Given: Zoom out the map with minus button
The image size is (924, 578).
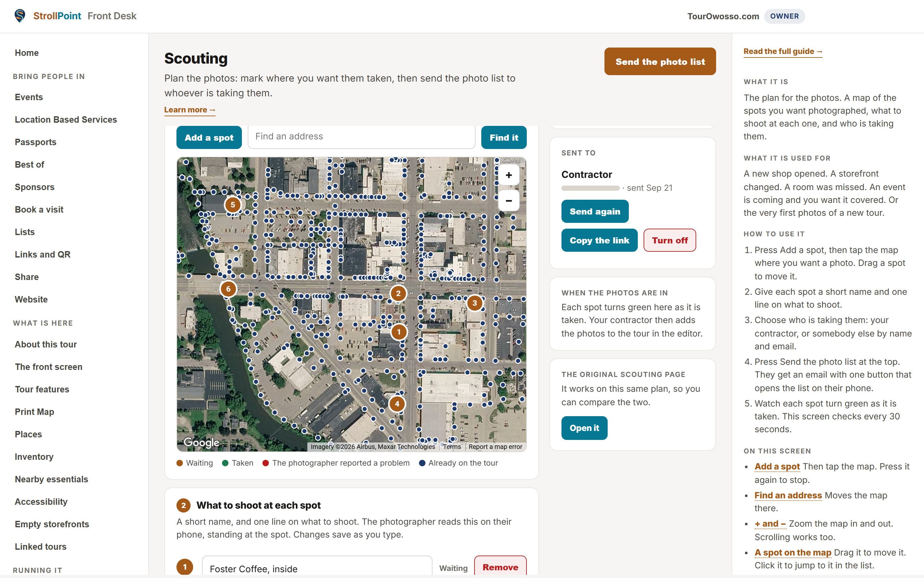Looking at the screenshot, I should tap(509, 201).
